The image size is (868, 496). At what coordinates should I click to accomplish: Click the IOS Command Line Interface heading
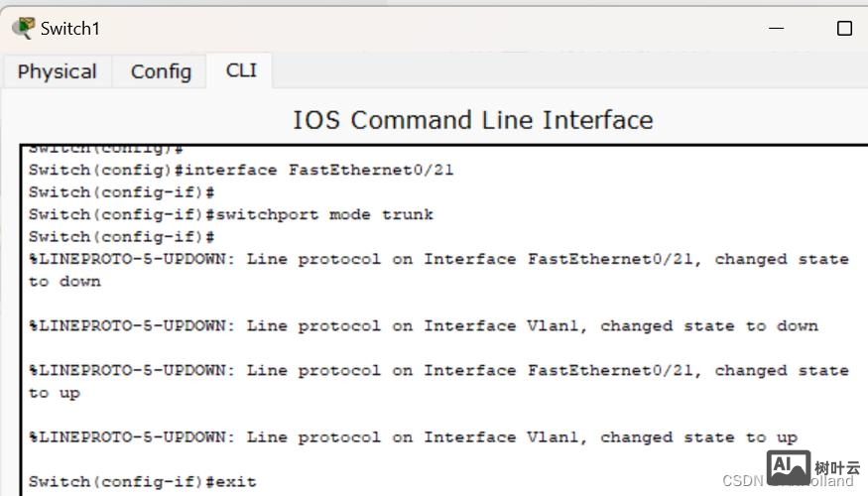click(472, 120)
